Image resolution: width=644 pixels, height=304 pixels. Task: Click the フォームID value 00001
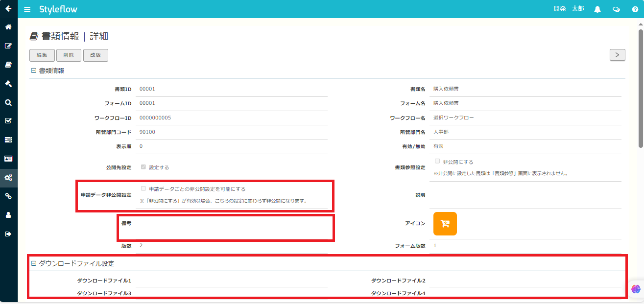(147, 103)
